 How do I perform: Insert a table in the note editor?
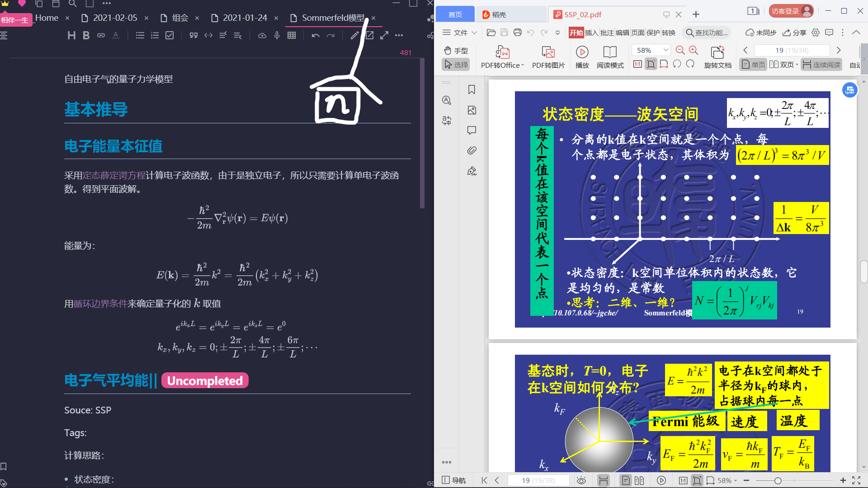click(292, 35)
